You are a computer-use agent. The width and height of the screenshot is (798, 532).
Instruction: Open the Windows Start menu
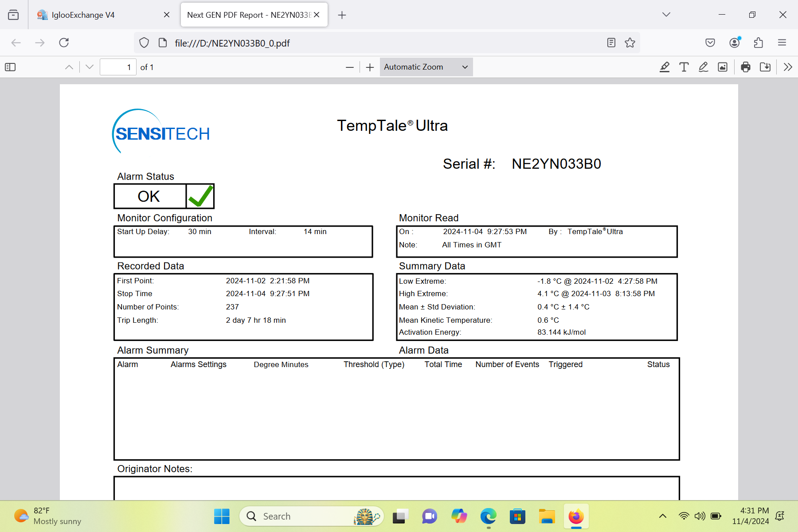222,516
